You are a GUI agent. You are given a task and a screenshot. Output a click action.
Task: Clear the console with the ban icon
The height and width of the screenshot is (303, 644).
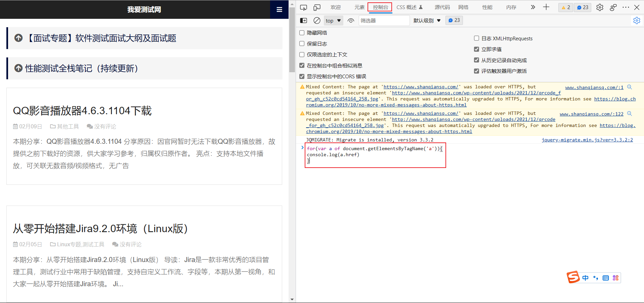pos(317,20)
